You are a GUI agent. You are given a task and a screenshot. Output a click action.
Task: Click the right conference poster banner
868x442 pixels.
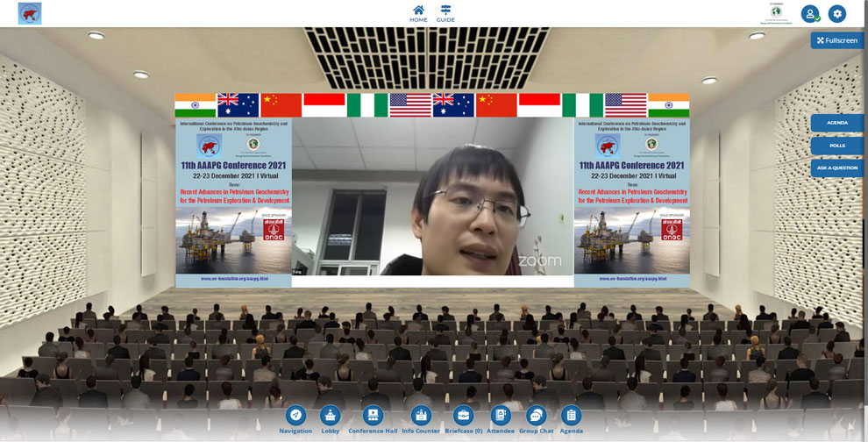[x=631, y=202]
